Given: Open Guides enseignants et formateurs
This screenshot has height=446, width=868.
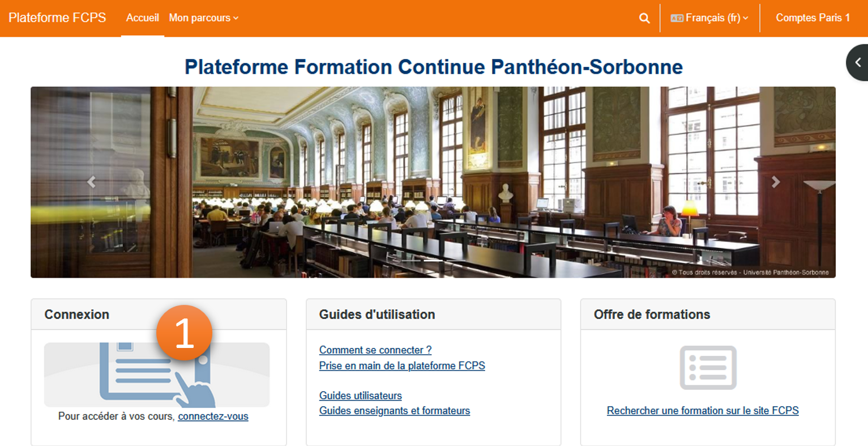Looking at the screenshot, I should [x=395, y=410].
